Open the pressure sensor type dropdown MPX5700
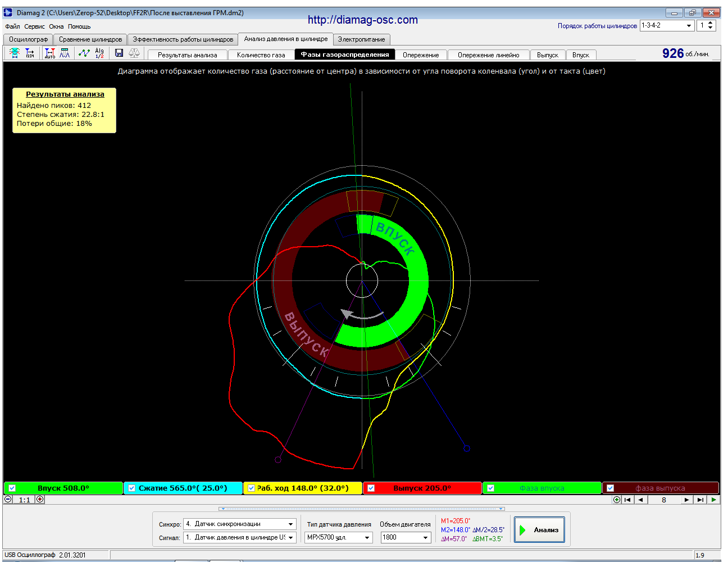This screenshot has height=562, width=728. 367,537
